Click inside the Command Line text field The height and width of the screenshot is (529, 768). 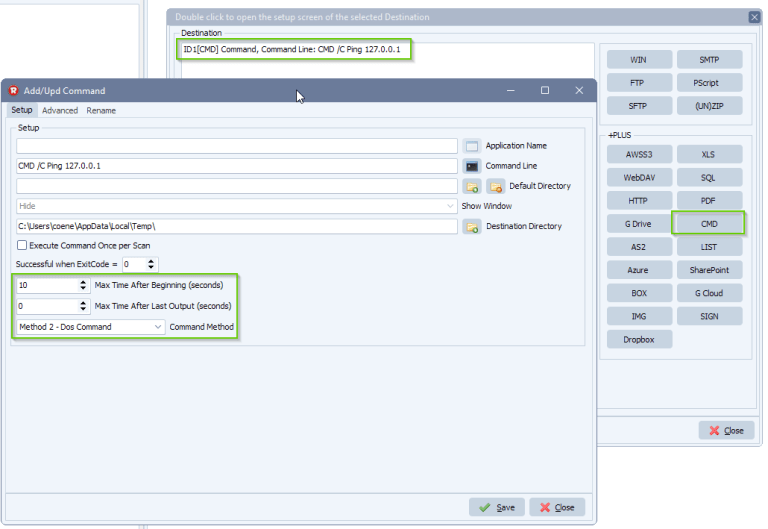[x=237, y=166]
